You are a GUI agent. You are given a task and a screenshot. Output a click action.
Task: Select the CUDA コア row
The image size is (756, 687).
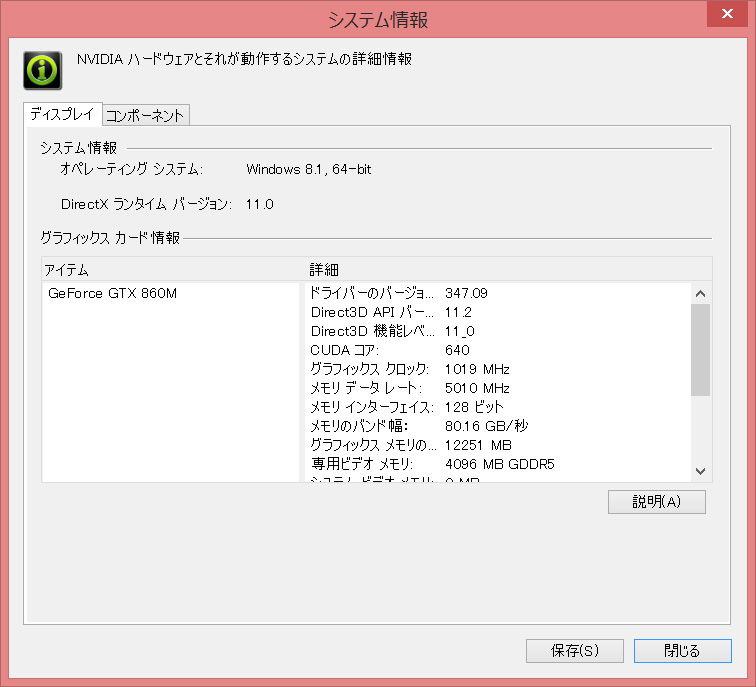pyautogui.click(x=499, y=350)
